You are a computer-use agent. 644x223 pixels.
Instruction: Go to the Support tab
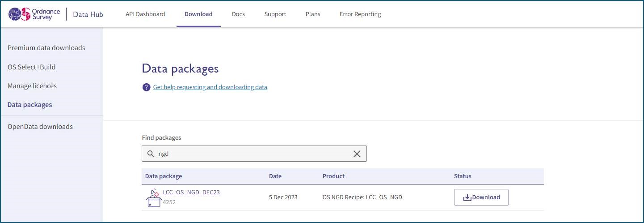click(x=275, y=14)
